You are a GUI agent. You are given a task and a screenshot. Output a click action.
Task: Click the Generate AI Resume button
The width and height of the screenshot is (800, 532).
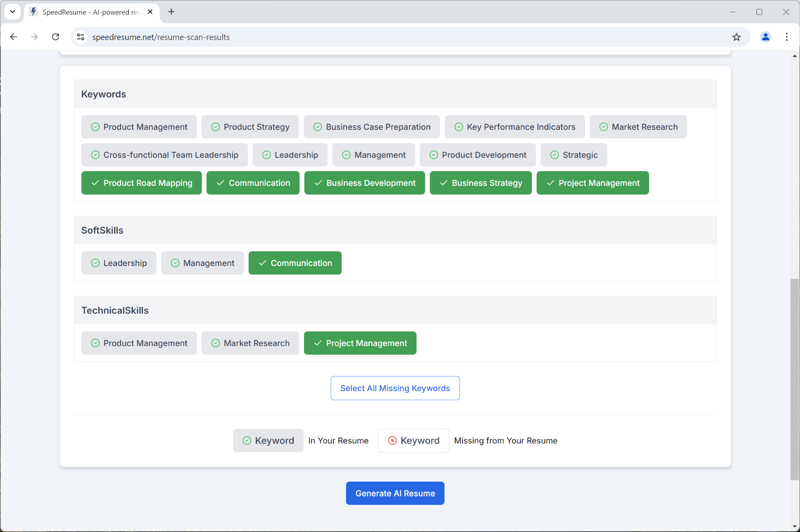[395, 493]
